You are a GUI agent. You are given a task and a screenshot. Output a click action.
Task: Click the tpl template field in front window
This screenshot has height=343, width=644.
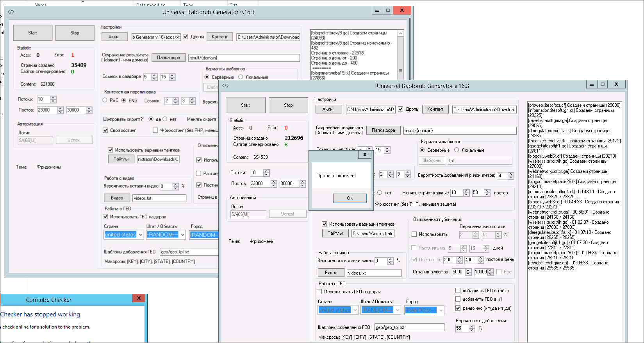pos(480,161)
